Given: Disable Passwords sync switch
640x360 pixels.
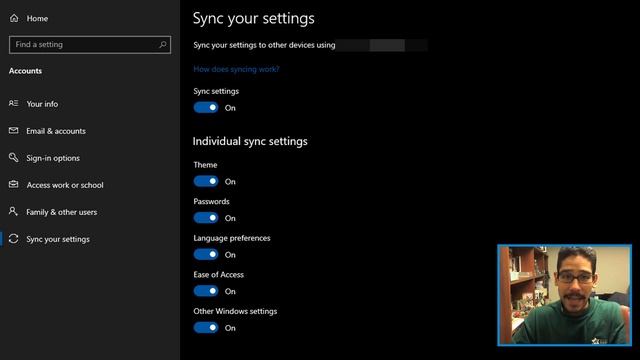Looking at the screenshot, I should [206, 218].
